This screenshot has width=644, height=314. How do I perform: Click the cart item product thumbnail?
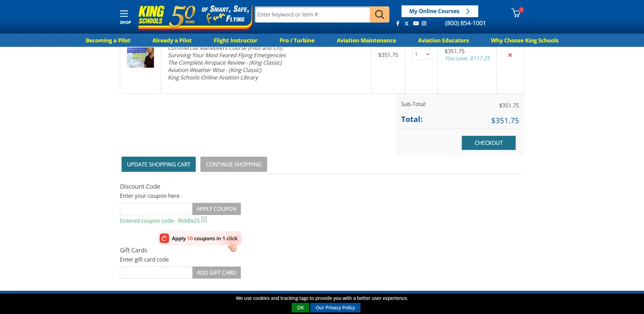pyautogui.click(x=140, y=57)
